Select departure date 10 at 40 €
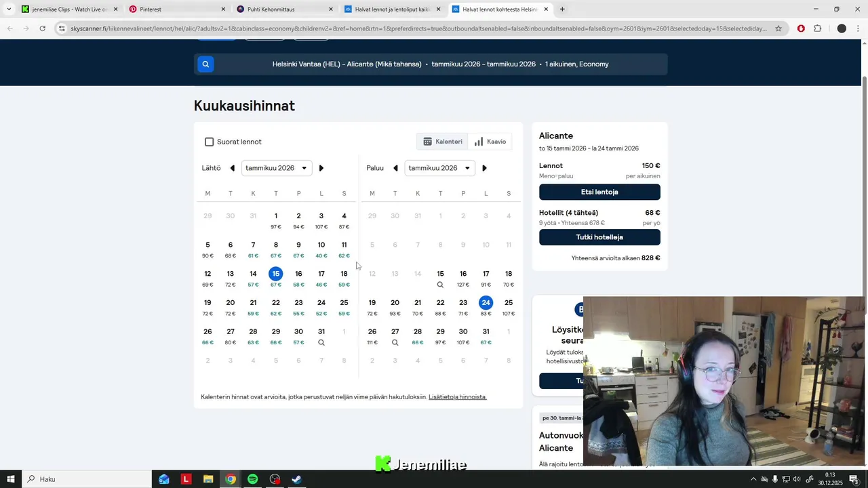 pyautogui.click(x=321, y=249)
